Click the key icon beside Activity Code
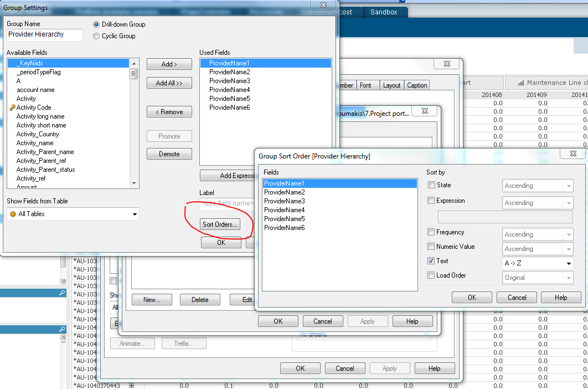The width and height of the screenshot is (588, 389). coord(12,108)
